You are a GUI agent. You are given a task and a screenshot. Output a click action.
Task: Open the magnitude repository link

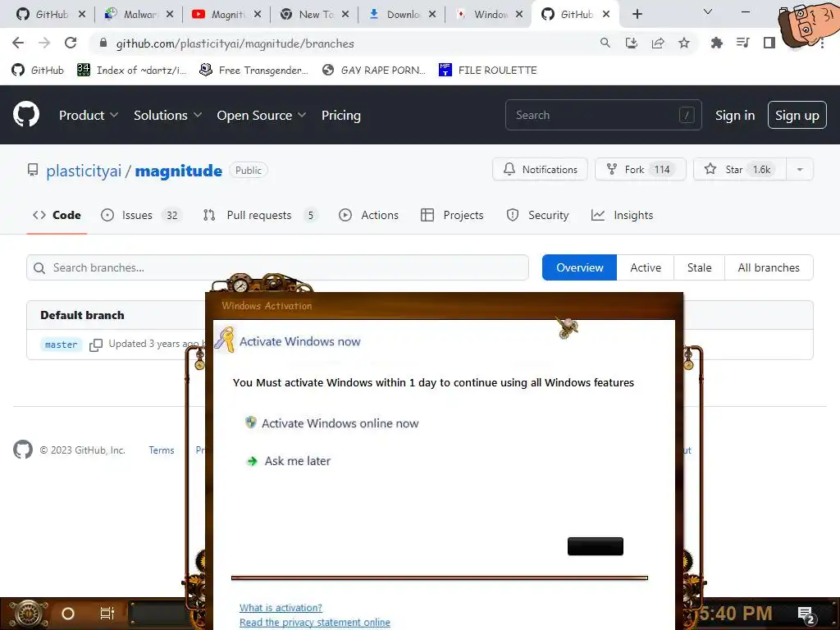coord(178,171)
